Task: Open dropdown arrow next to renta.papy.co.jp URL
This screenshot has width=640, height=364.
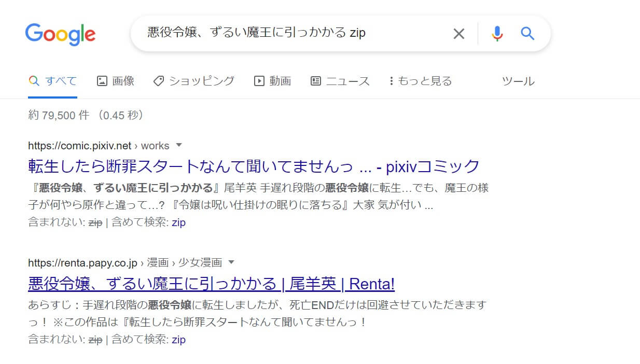Action: pos(231,262)
